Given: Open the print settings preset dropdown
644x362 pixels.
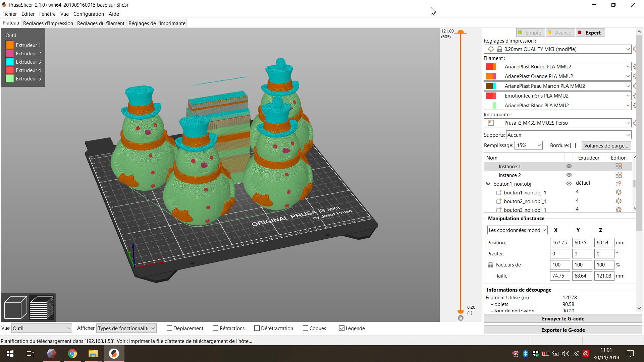Looking at the screenshot, I should tap(557, 49).
